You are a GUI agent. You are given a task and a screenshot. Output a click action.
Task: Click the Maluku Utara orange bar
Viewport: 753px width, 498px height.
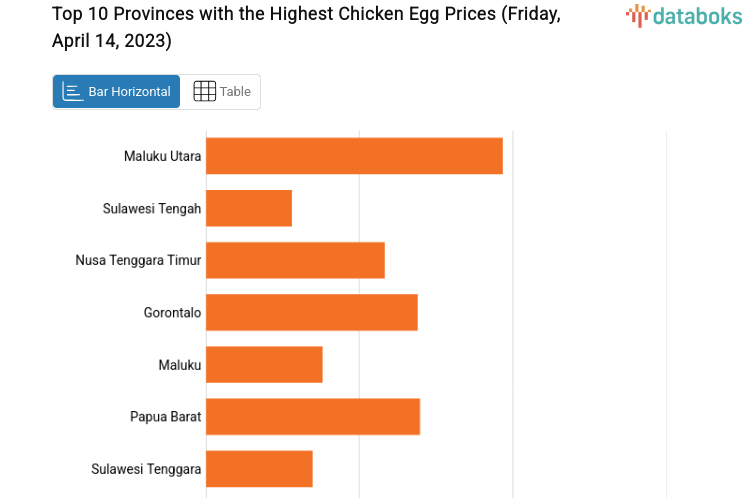[354, 156]
